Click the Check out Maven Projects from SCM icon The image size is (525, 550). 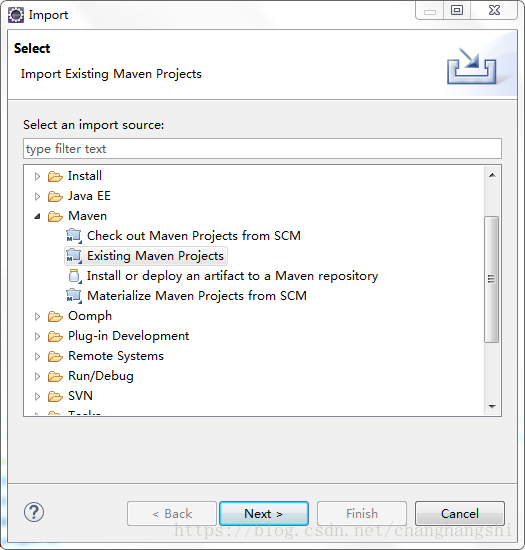[74, 236]
